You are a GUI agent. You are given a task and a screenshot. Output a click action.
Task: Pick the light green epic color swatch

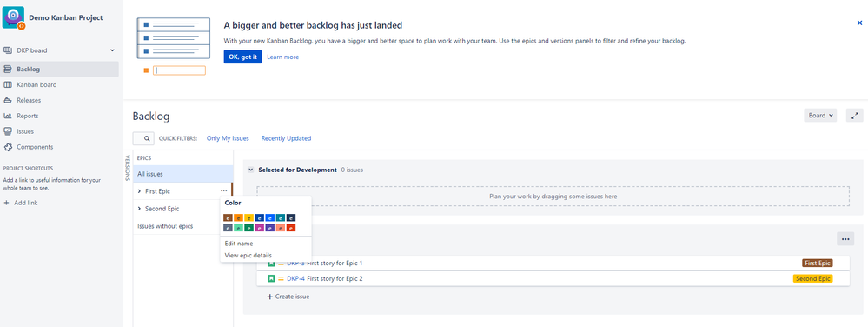[x=239, y=228]
